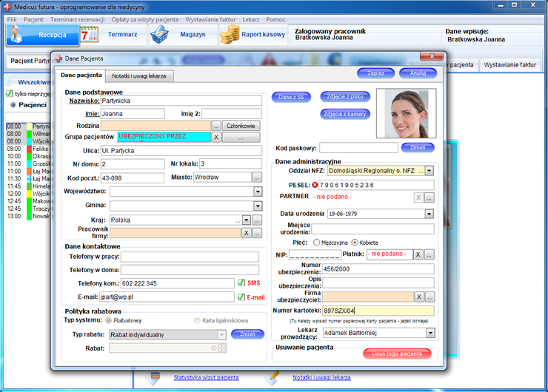Select Mężczyzna gender radio button
This screenshot has width=548, height=392.
tap(317, 242)
